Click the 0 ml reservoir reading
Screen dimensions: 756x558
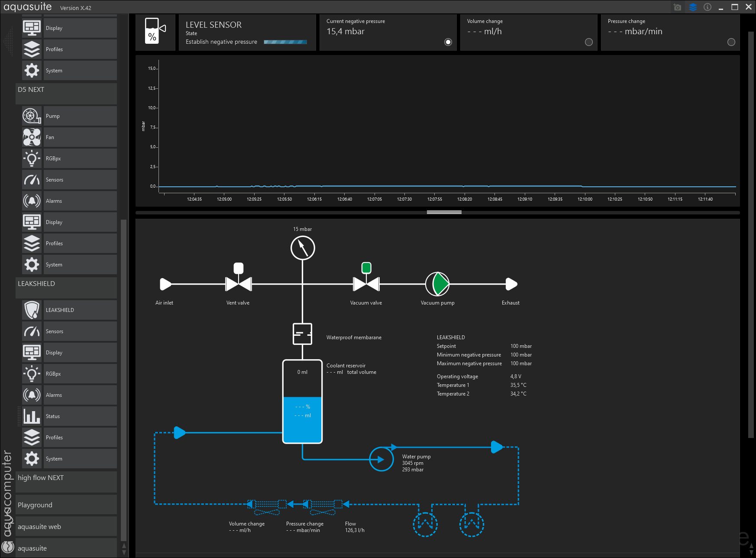pyautogui.click(x=302, y=372)
